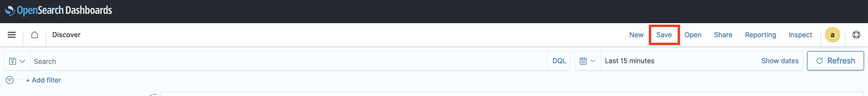Select the Last 15 minutes time range

(x=629, y=61)
